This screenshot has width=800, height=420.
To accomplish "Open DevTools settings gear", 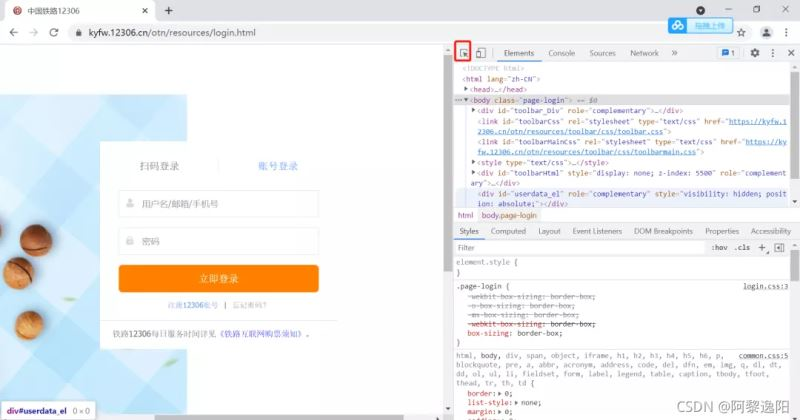I will point(755,53).
